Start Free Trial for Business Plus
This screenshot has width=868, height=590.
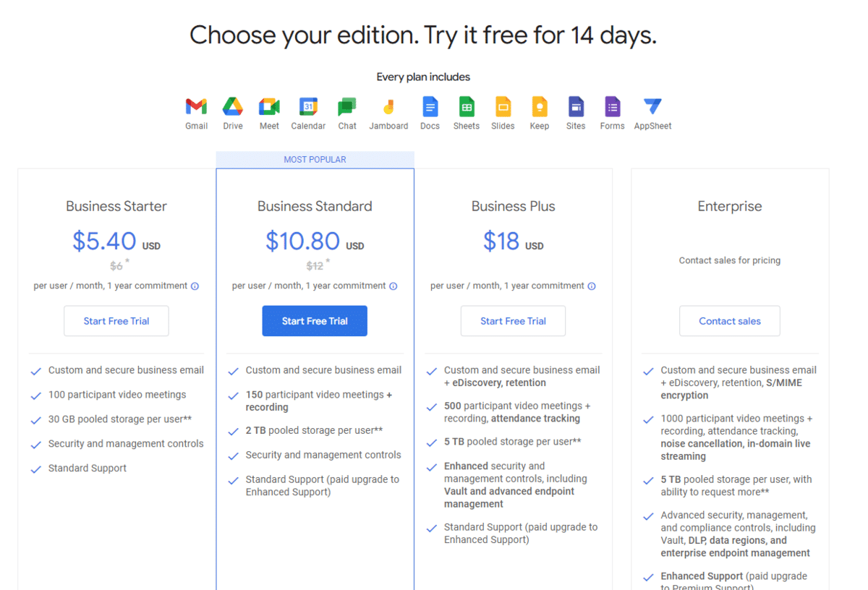click(513, 321)
